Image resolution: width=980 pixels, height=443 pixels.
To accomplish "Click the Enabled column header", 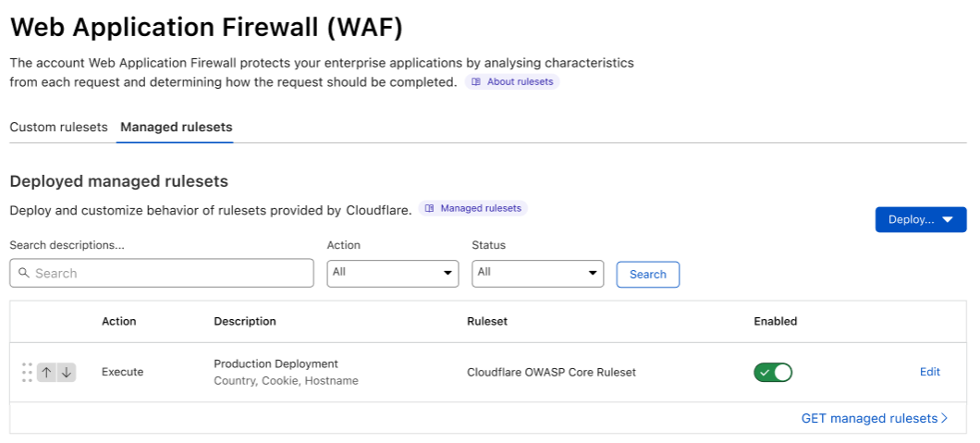I will (775, 321).
